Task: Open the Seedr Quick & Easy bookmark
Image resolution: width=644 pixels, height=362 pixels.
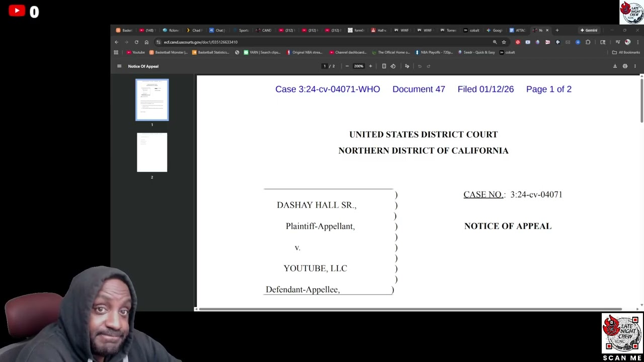Action: pyautogui.click(x=476, y=52)
